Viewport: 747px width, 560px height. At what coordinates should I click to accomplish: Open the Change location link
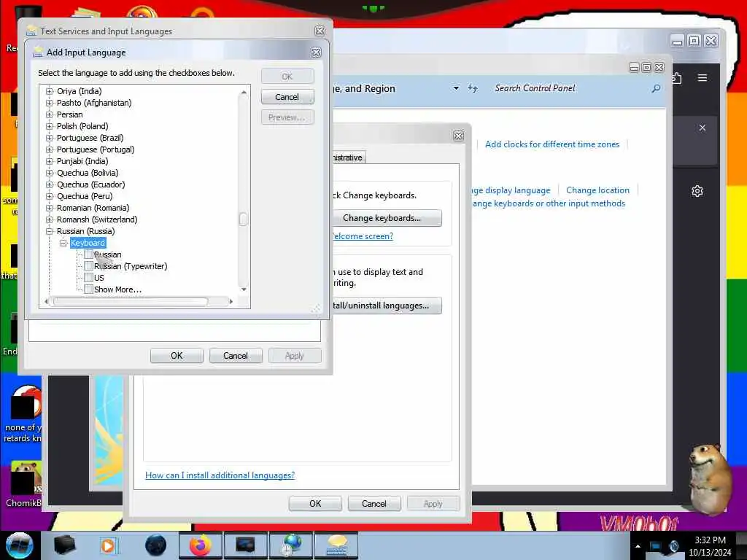598,190
